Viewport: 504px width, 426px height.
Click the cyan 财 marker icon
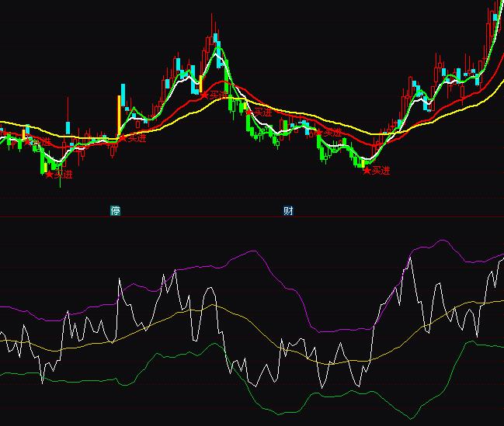pos(288,210)
